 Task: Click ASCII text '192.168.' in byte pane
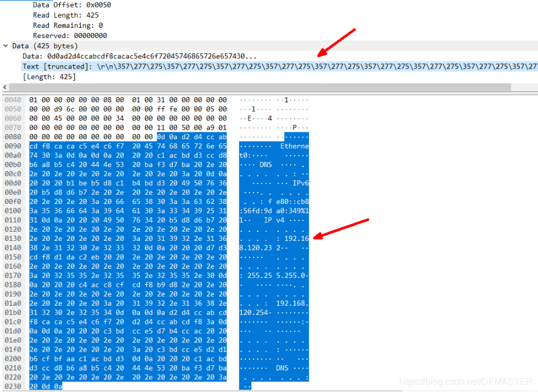(x=293, y=303)
